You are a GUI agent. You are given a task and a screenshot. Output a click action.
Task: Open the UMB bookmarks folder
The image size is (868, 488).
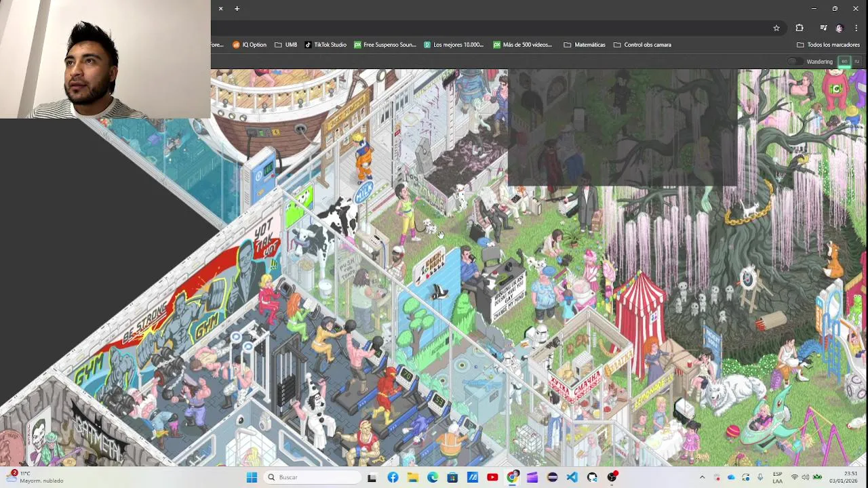[285, 45]
